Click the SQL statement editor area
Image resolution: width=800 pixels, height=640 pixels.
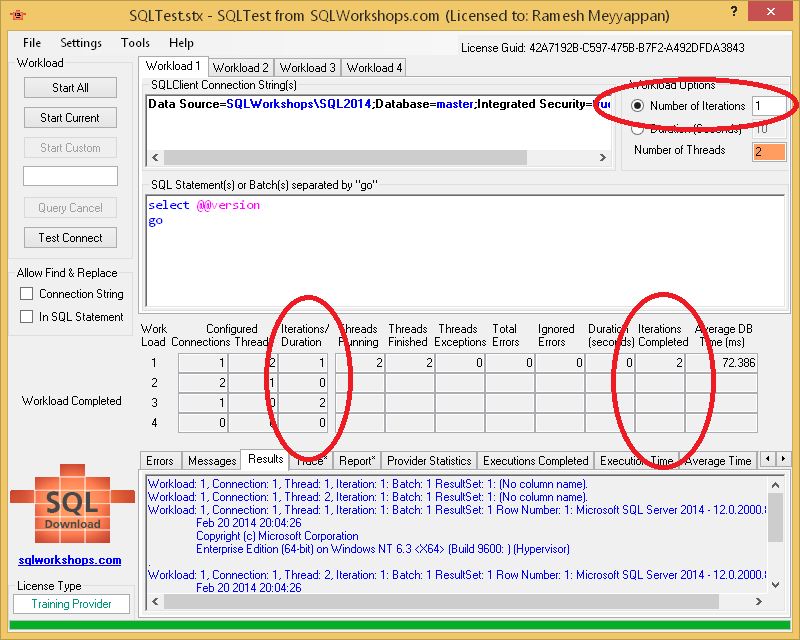pyautogui.click(x=465, y=251)
